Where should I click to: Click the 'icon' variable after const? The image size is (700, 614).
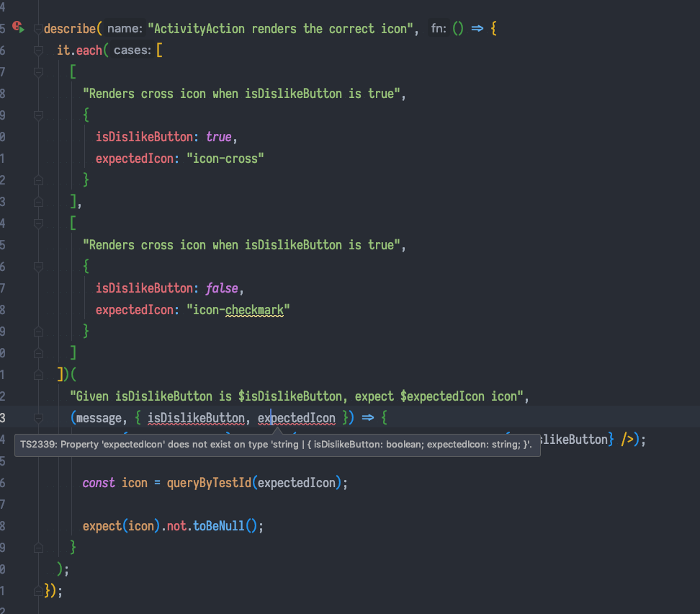click(x=135, y=483)
